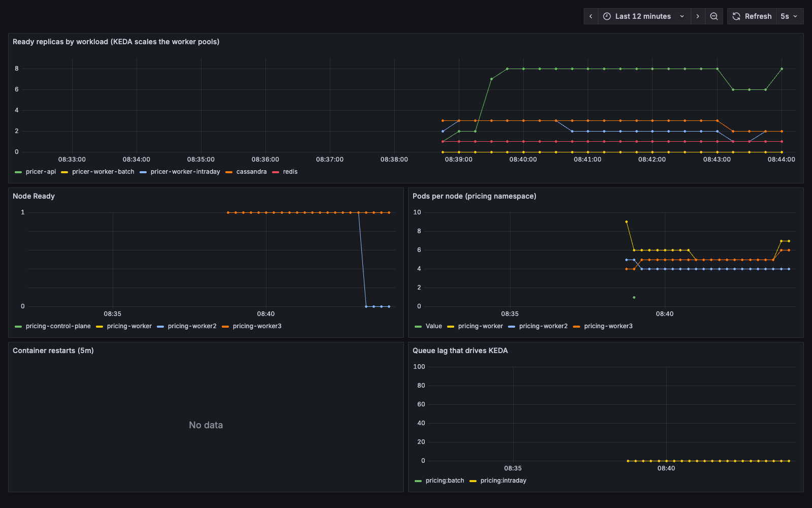
Task: Shift time range backward with left chevron
Action: click(x=591, y=16)
